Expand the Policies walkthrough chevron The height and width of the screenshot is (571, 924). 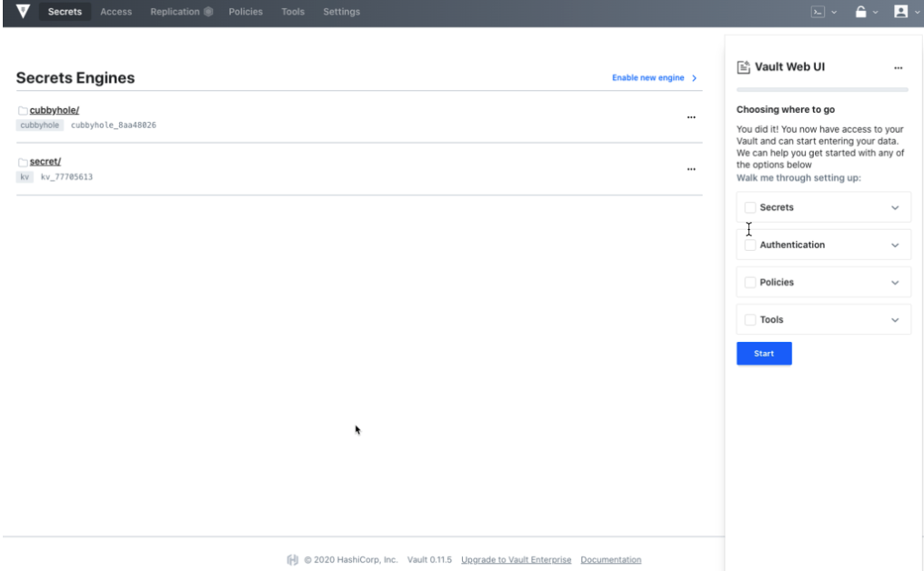pyautogui.click(x=895, y=283)
